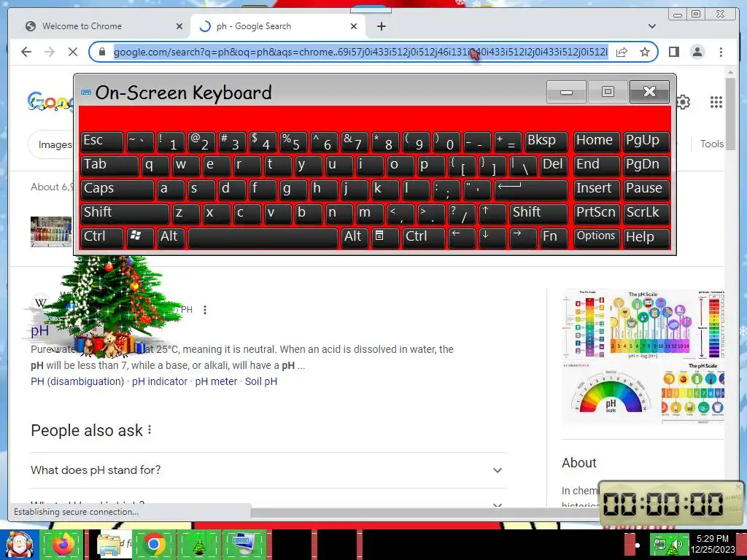Screen dimensions: 747x560
Task: Toggle left Alt key on On-Screen Keyboard
Action: point(171,237)
